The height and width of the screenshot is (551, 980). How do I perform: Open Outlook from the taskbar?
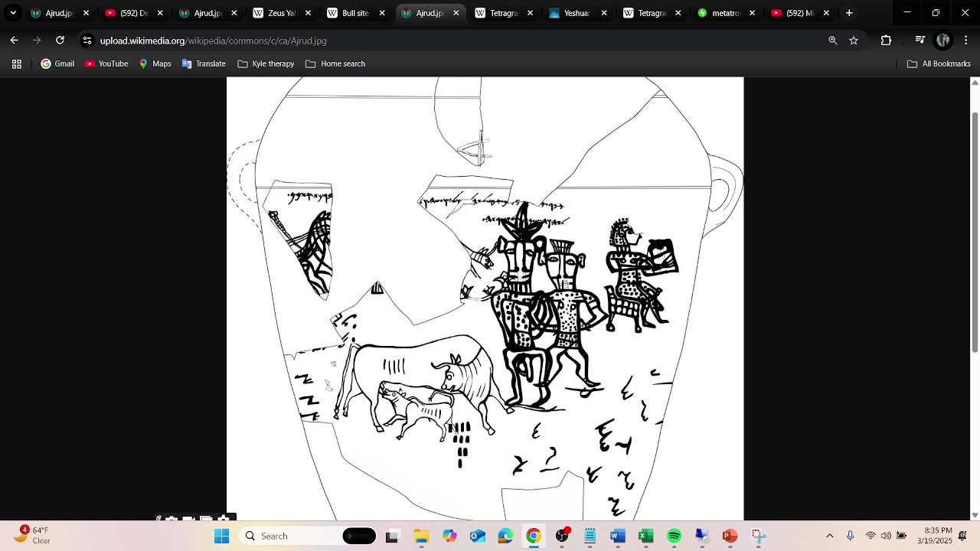[x=477, y=536]
